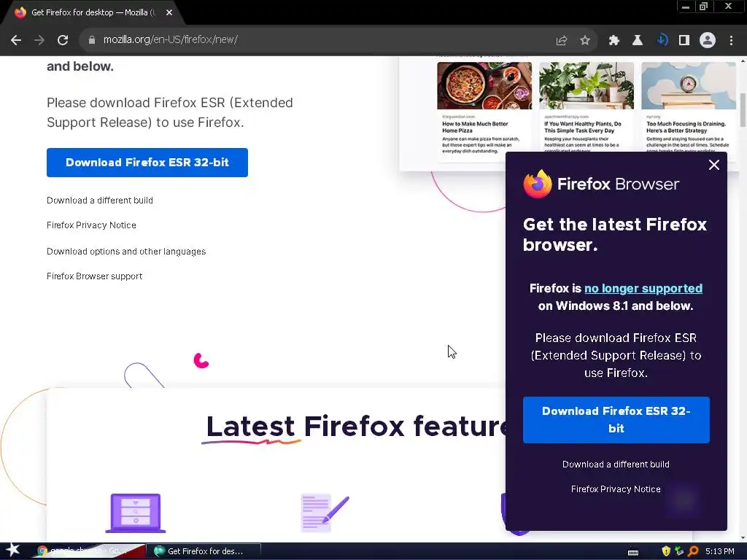Viewport: 747px width, 560px height.
Task: View site security lock info
Action: point(92,40)
